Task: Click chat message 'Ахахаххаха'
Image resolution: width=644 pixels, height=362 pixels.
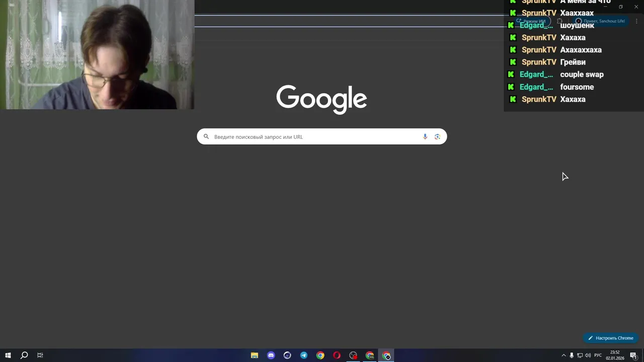Action: click(581, 50)
